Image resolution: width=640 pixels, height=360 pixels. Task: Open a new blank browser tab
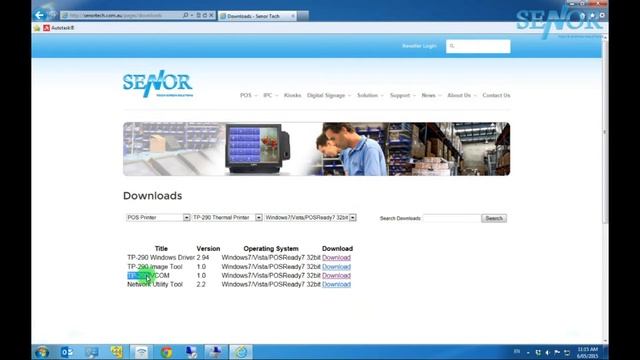(303, 16)
